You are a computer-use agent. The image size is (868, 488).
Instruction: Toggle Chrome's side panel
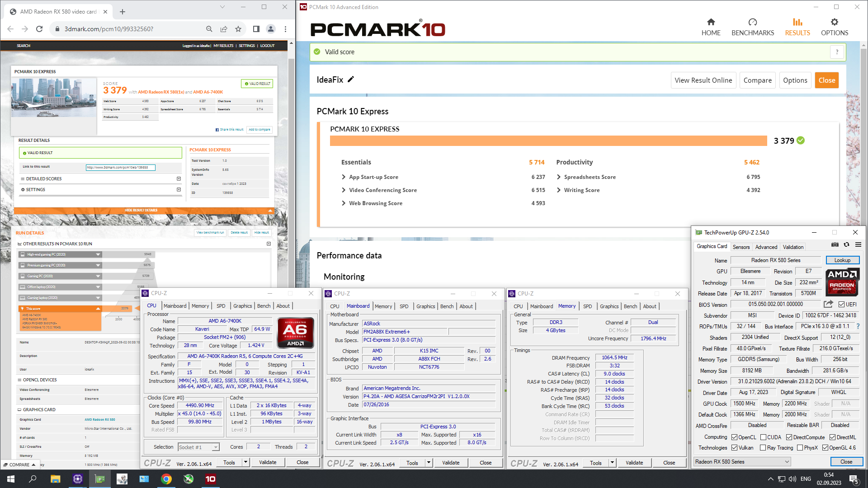click(x=256, y=29)
